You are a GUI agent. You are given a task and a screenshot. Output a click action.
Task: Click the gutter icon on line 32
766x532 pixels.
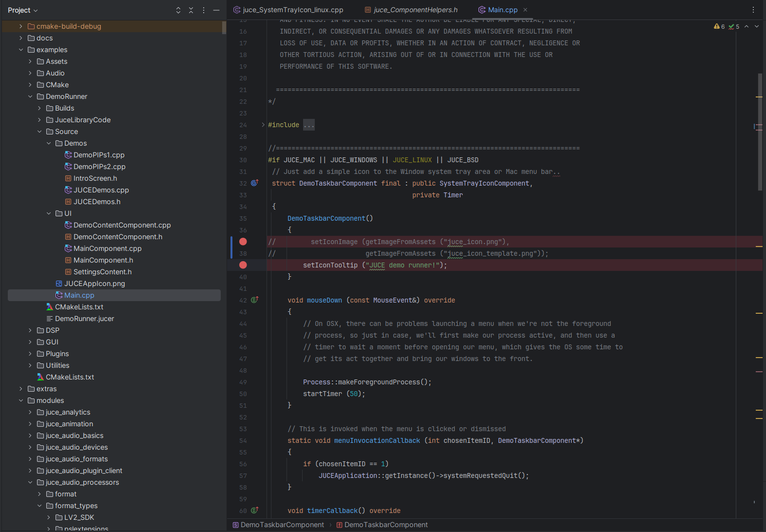254,183
